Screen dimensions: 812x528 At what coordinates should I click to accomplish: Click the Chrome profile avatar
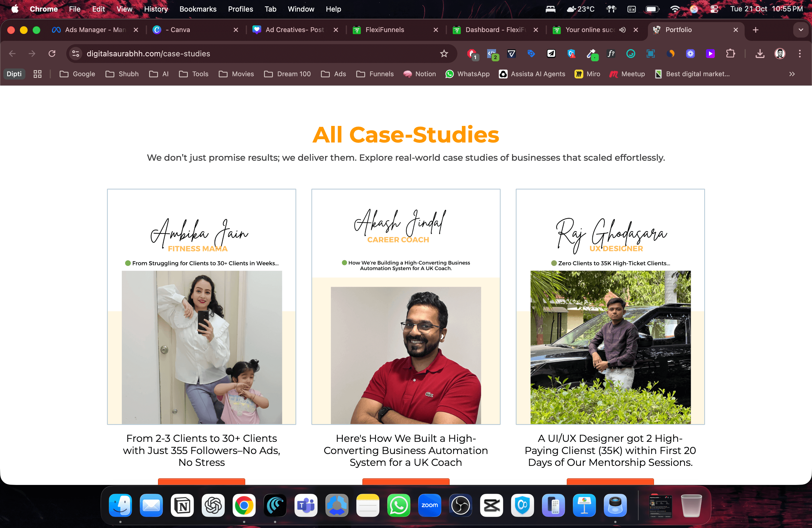point(780,54)
